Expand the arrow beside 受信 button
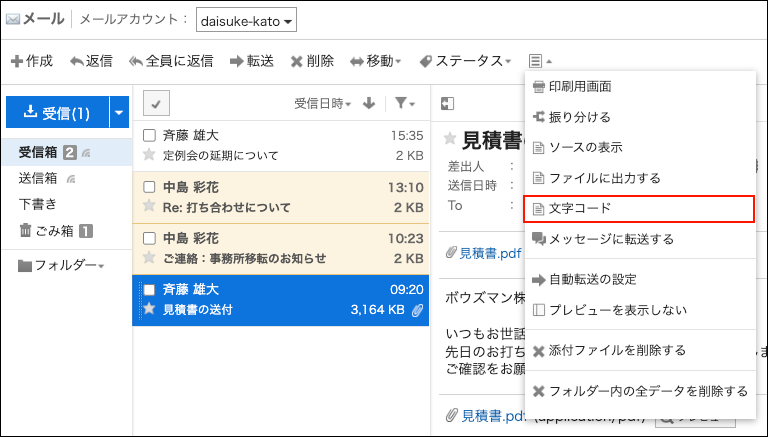768x437 pixels. (119, 112)
